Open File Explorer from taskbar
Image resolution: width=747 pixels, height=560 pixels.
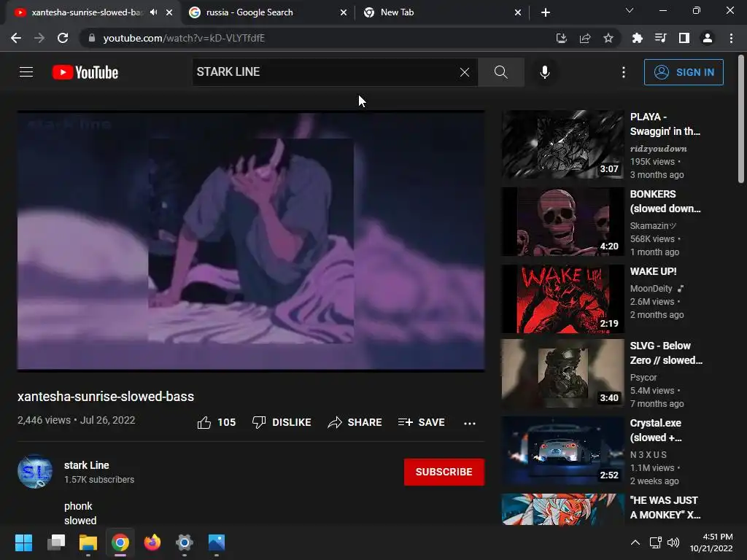88,542
